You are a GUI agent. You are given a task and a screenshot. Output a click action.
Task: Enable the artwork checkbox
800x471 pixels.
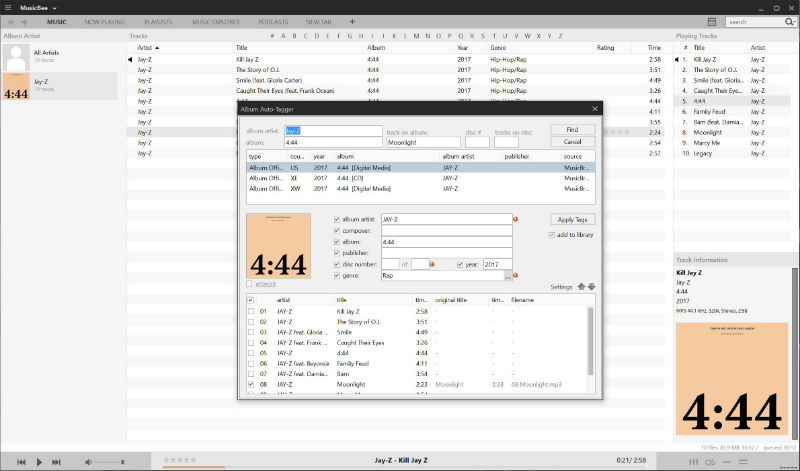click(x=250, y=284)
